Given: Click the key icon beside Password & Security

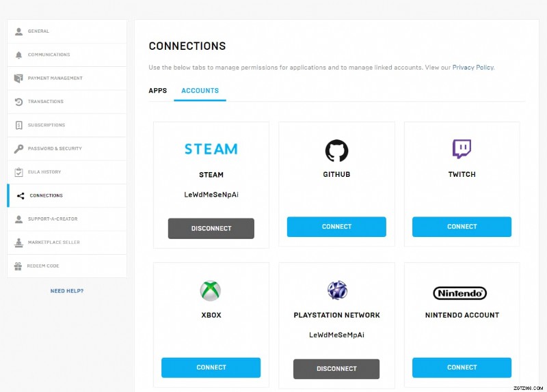Looking at the screenshot, I should [x=19, y=149].
